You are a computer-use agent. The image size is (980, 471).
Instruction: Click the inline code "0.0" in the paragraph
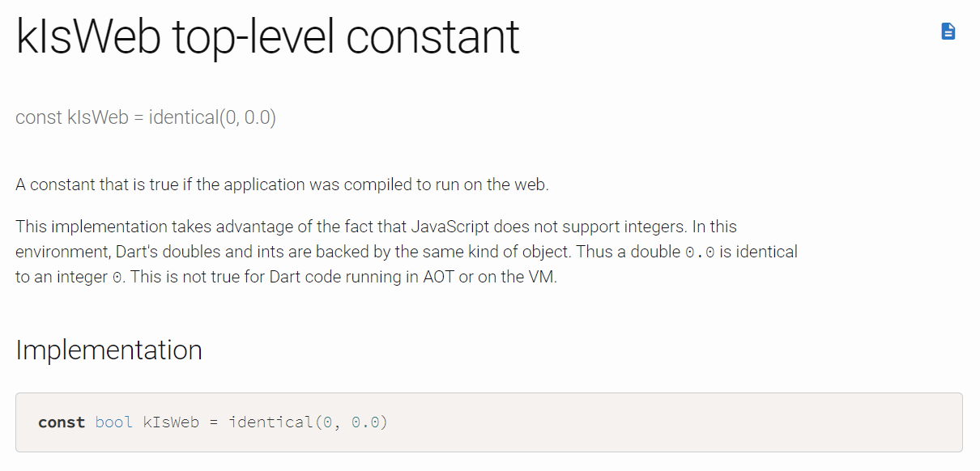pos(700,252)
